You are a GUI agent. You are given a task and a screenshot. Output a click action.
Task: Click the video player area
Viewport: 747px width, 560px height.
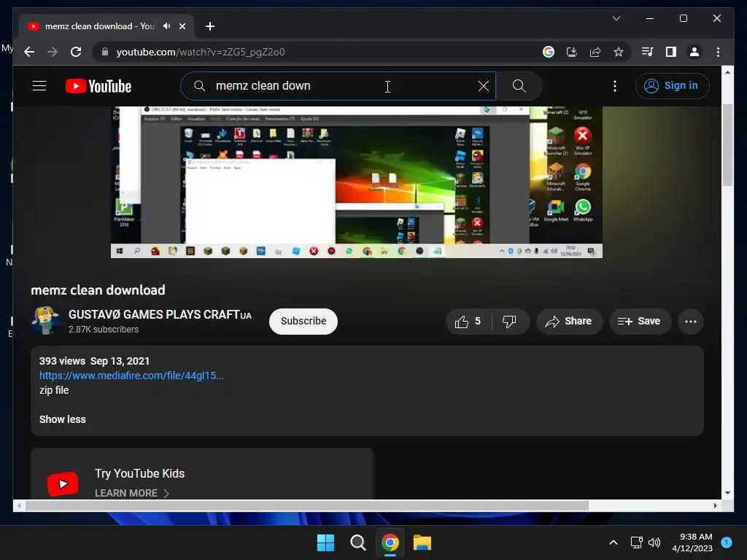356,182
